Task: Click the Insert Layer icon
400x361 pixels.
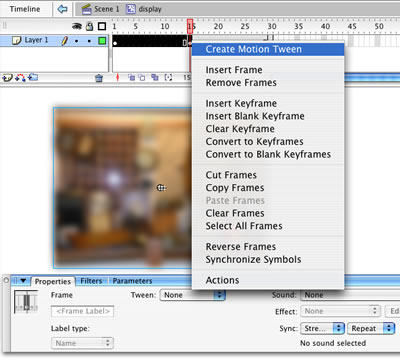Action: point(7,78)
